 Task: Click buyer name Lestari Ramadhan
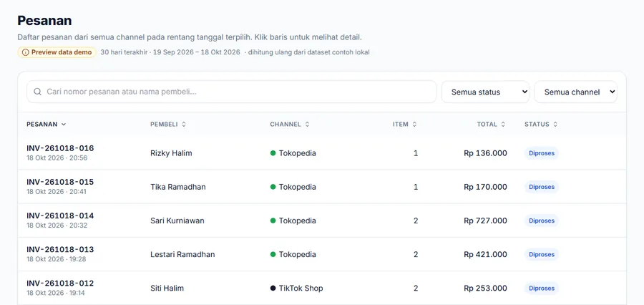182,254
